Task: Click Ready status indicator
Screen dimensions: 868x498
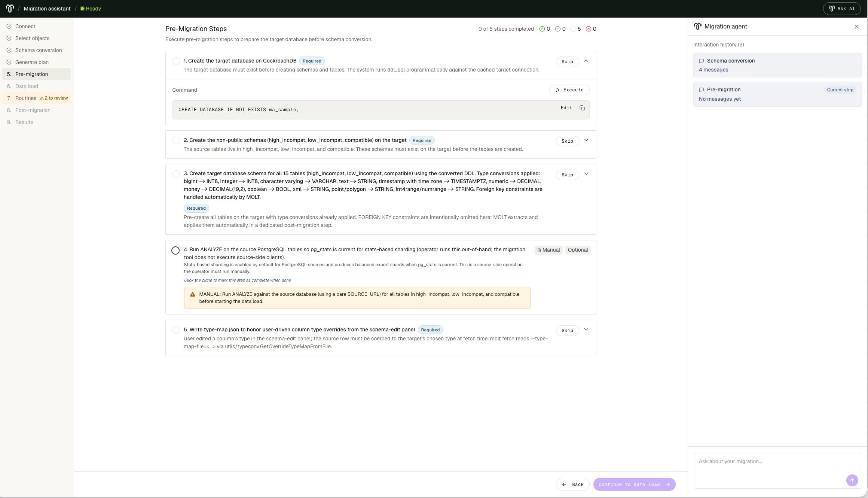Action: point(91,9)
